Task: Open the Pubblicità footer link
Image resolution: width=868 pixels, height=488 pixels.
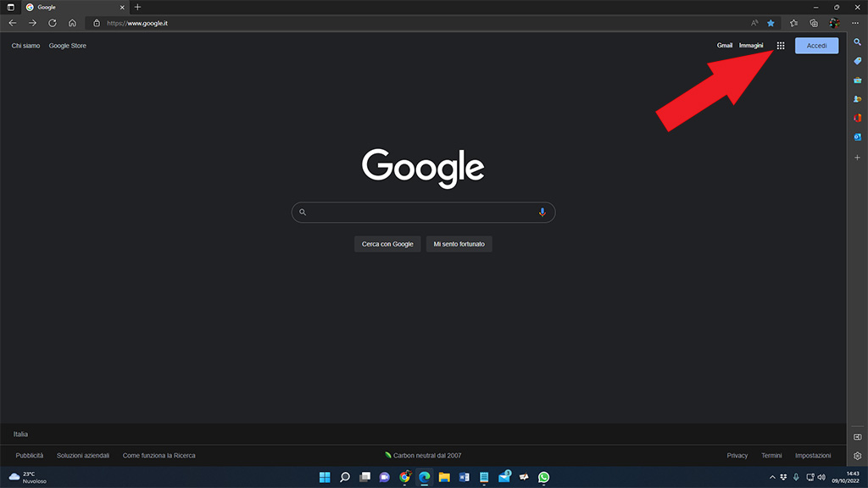Action: click(30, 455)
